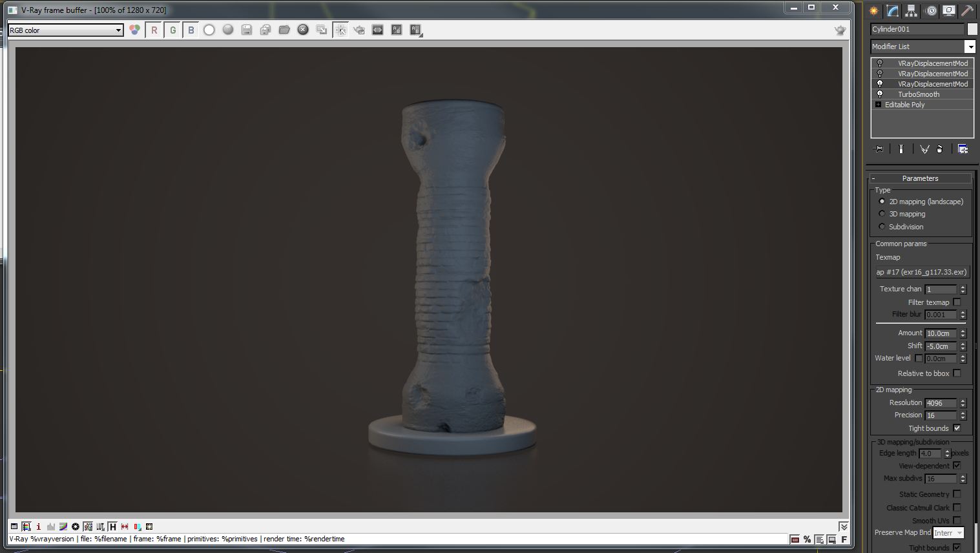Image resolution: width=980 pixels, height=553 pixels.
Task: Click the red-cyan stereo icon
Action: [x=137, y=527]
